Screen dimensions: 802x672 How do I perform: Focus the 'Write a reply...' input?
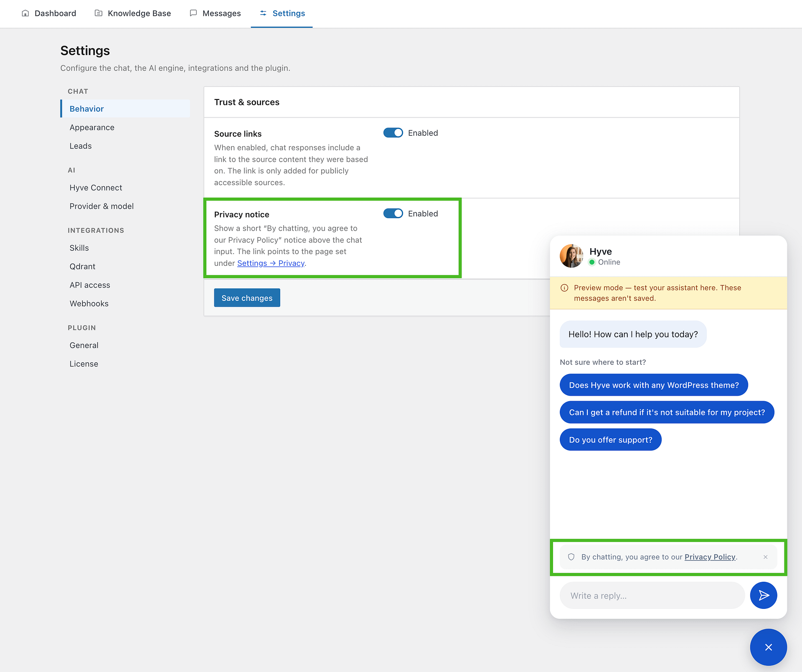tap(652, 596)
